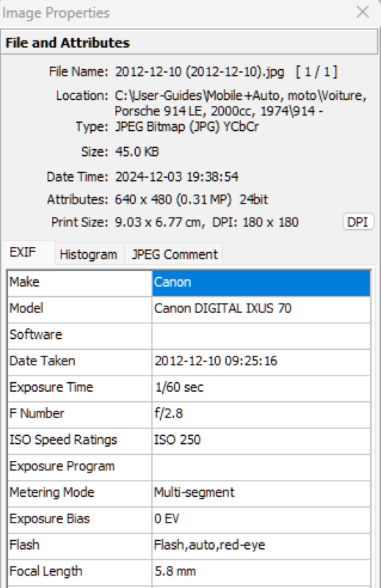The height and width of the screenshot is (588, 381).
Task: Select the Flash,auto,red-eye value cell
Action: (x=261, y=546)
